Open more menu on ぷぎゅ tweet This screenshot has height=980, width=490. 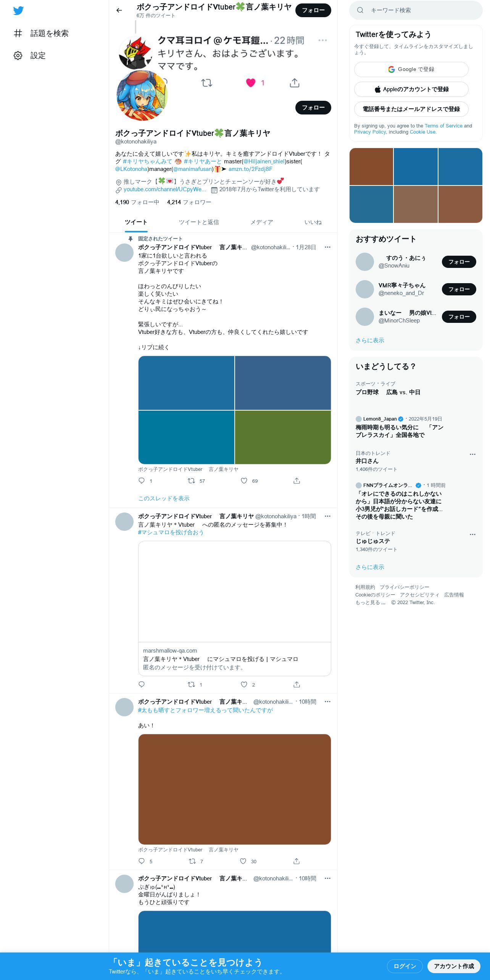[327, 878]
